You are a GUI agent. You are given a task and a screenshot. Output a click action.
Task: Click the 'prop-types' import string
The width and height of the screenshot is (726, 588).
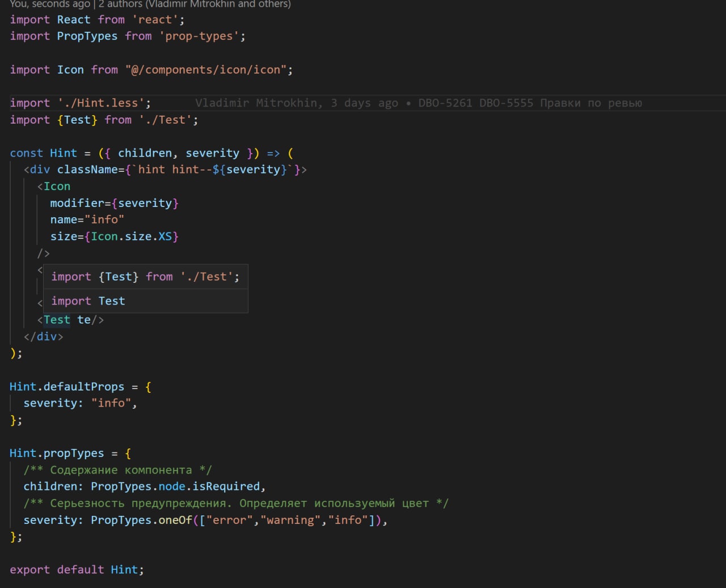click(x=199, y=36)
